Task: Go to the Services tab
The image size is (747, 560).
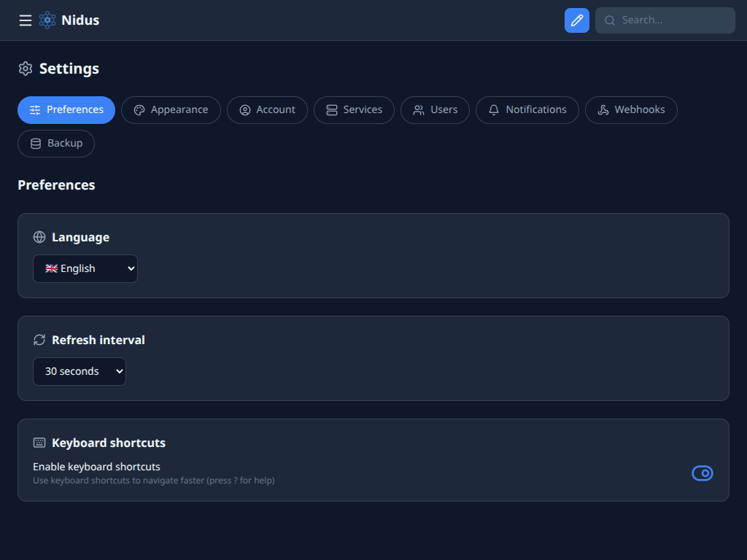Action: click(x=354, y=110)
